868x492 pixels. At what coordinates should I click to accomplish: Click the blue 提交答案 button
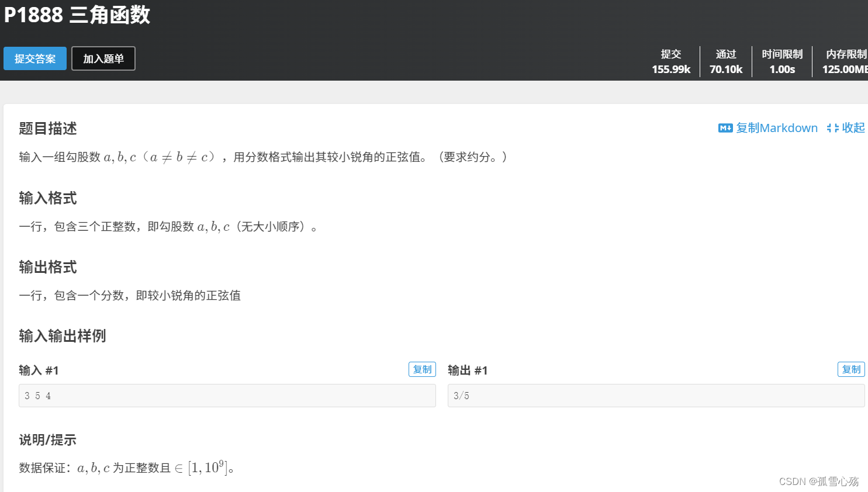(x=34, y=58)
